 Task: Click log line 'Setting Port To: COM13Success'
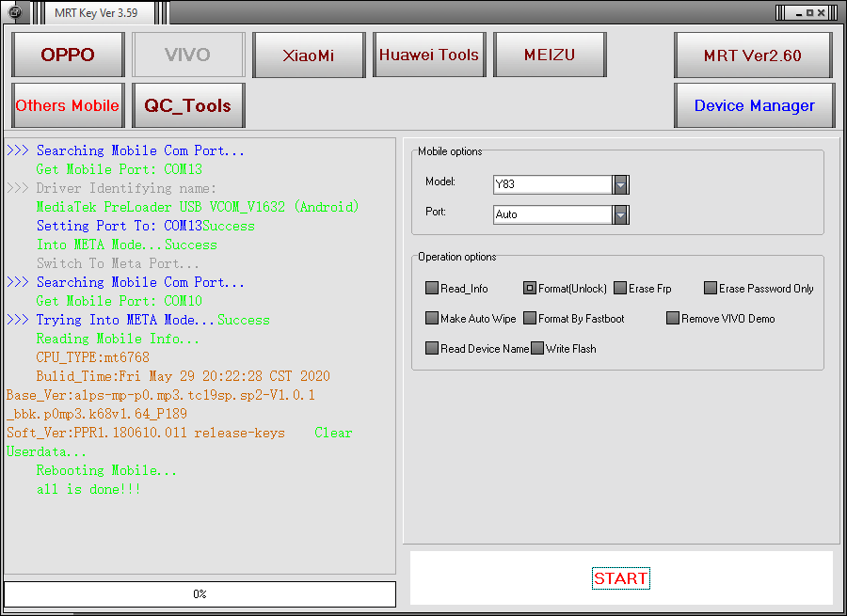point(146,226)
